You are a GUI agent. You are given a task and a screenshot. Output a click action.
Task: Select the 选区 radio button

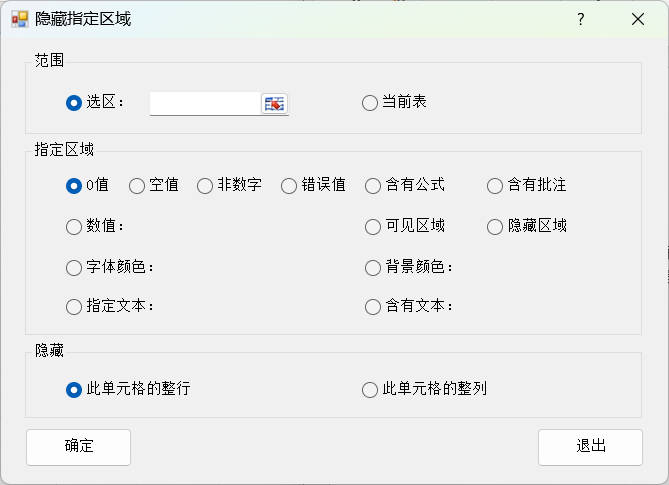tap(74, 102)
